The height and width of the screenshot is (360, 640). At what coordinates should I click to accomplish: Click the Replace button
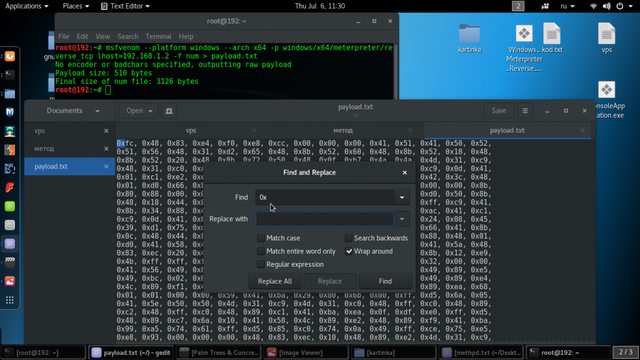coord(330,281)
